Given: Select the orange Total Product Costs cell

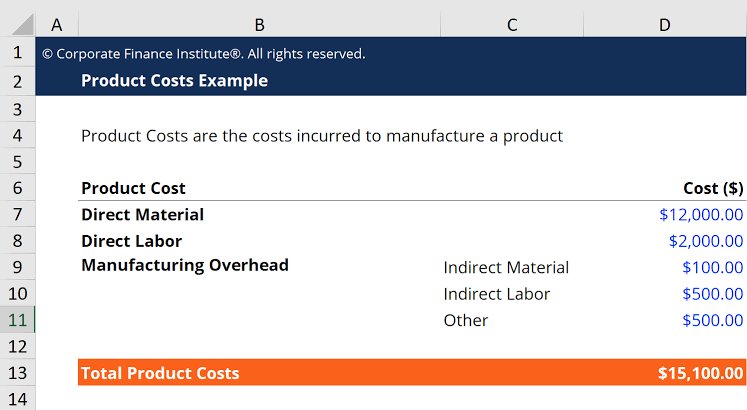Looking at the screenshot, I should [160, 373].
